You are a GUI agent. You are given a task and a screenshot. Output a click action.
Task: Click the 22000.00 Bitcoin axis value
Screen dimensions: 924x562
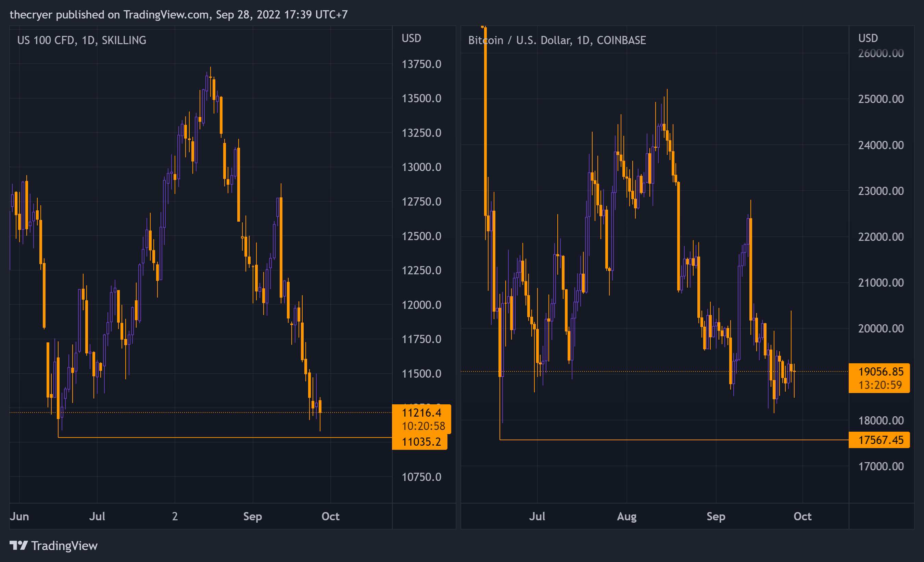(881, 237)
